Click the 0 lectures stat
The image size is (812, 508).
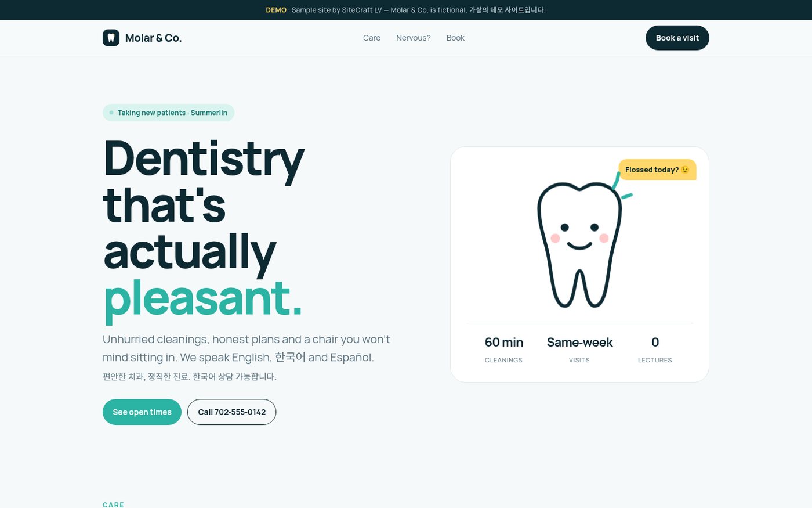coord(655,350)
